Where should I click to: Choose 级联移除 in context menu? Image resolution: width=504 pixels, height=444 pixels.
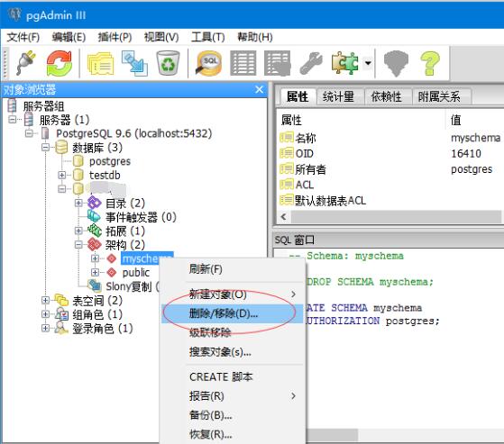click(x=232, y=332)
